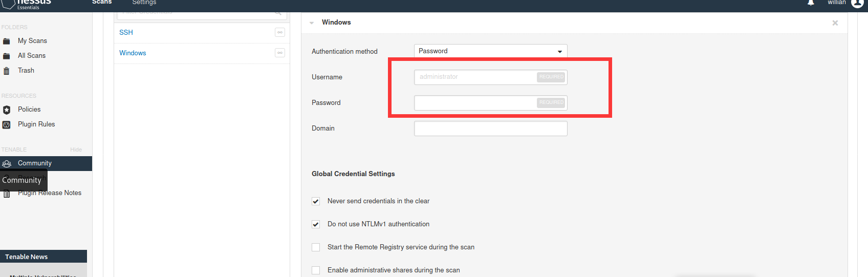Click the Plugin Release Notes document icon
Viewport: 868px width, 277px height.
(x=7, y=194)
